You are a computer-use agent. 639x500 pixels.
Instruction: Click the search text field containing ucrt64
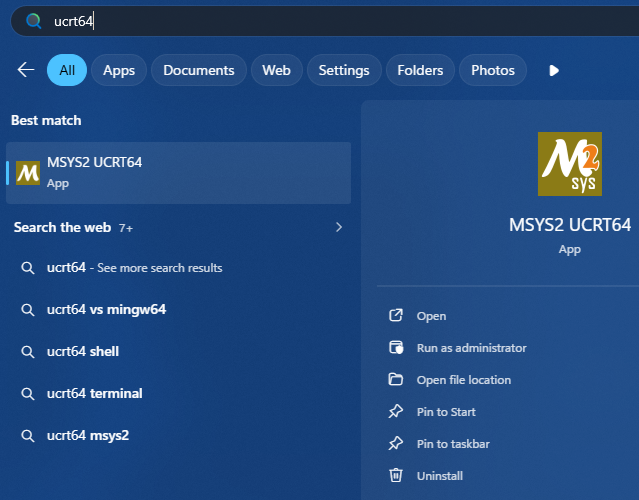[x=324, y=21]
